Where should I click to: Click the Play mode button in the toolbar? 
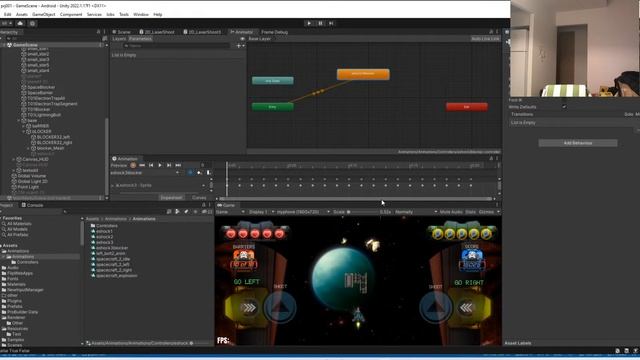point(309,23)
